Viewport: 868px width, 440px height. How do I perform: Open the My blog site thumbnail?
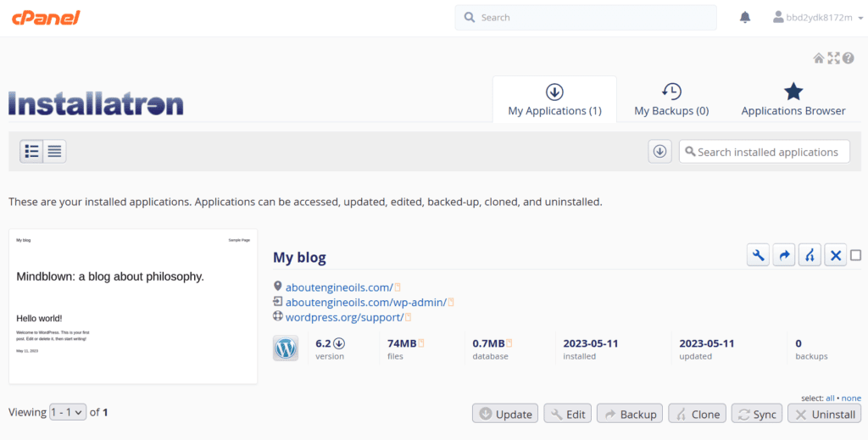point(133,307)
